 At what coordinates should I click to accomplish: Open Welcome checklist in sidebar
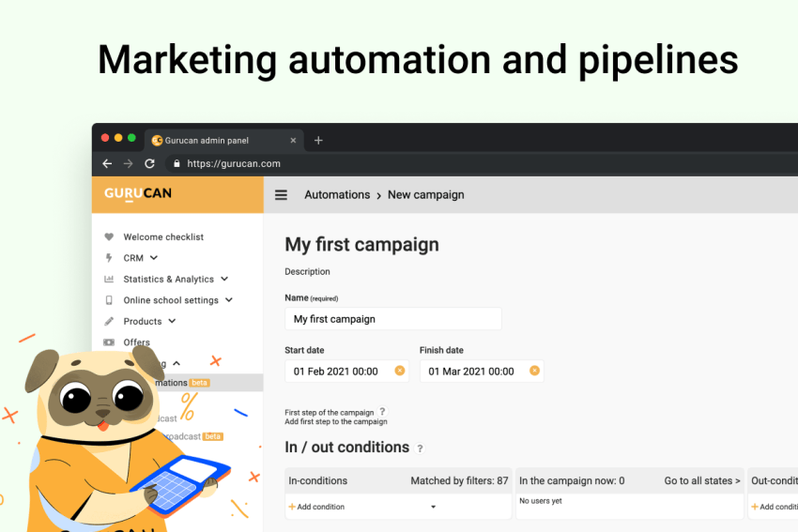pyautogui.click(x=163, y=237)
